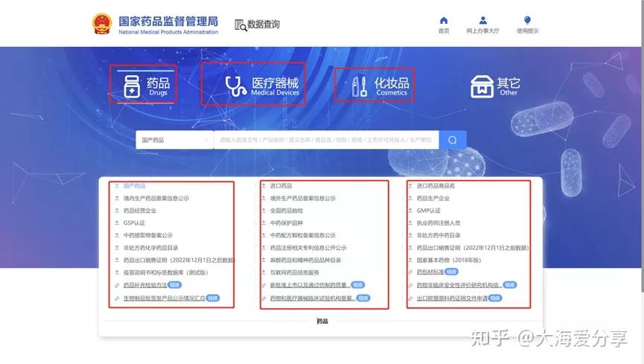Expand the 国产药品 search category dropdown
644x364 pixels.
pyautogui.click(x=174, y=140)
